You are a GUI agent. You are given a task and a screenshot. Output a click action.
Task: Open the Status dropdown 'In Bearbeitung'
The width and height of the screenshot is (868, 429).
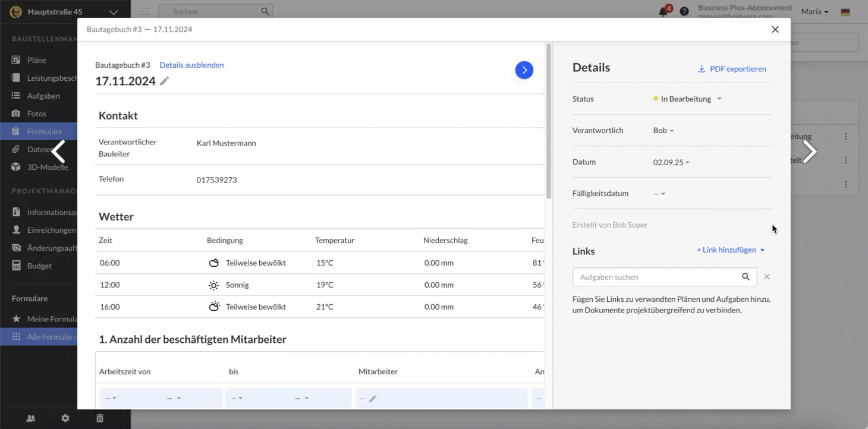[x=687, y=99]
